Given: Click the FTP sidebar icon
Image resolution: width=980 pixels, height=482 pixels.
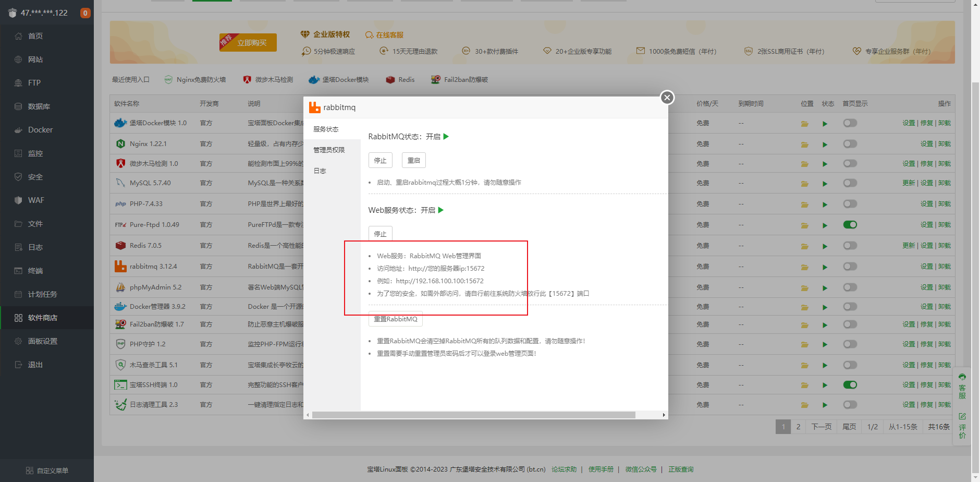Looking at the screenshot, I should pos(18,83).
